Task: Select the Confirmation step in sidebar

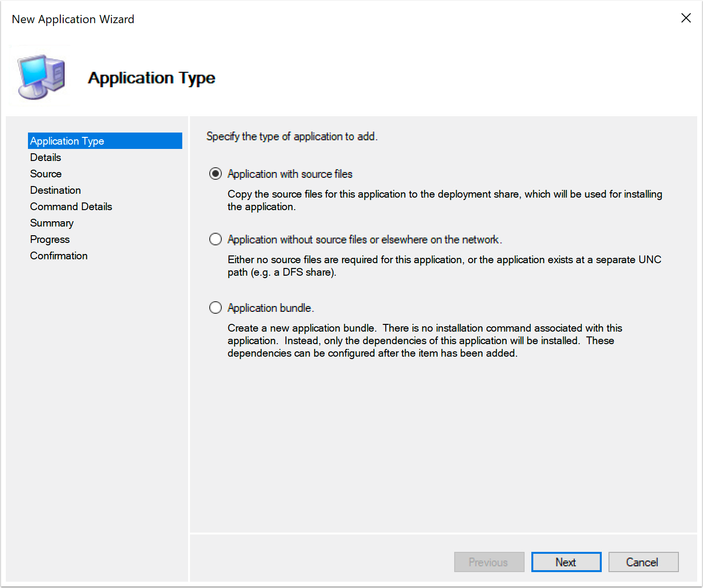Action: tap(58, 255)
